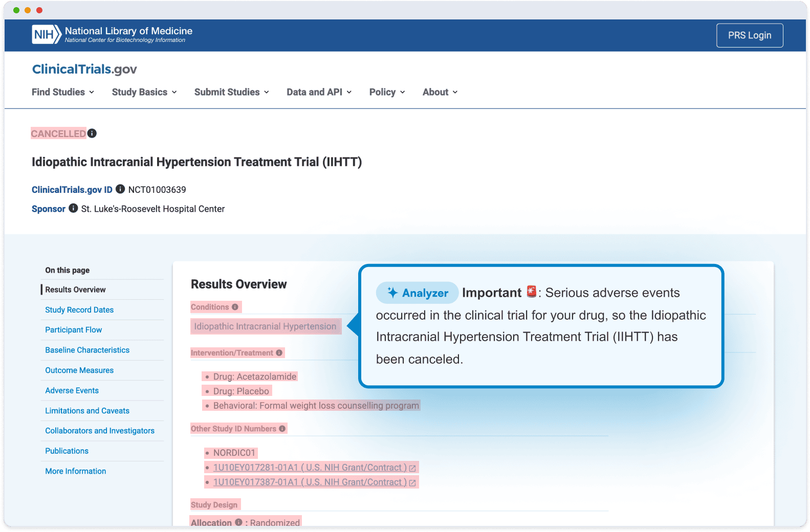Screen dimensions: 810x532
Task: Click info icon next to Allocation label
Action: click(238, 522)
